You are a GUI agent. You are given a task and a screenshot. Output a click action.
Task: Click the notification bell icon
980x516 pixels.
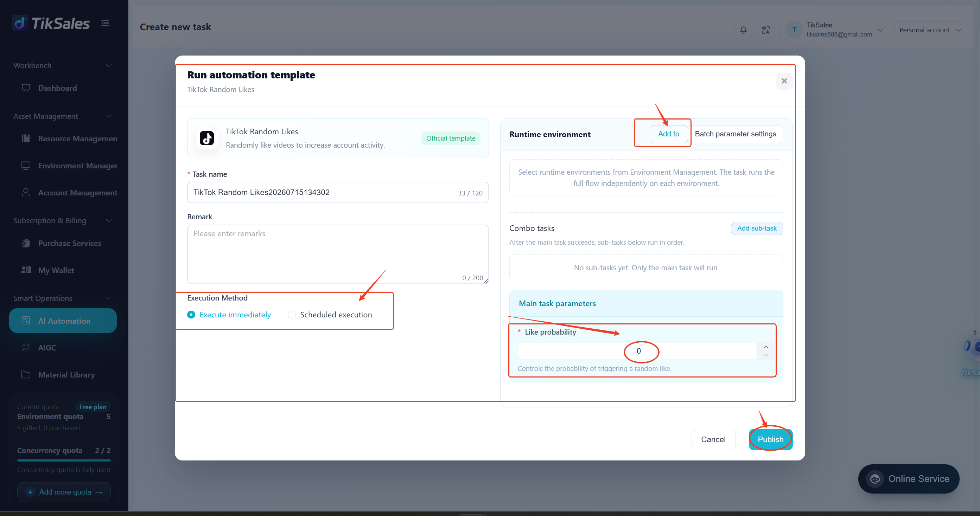point(743,30)
